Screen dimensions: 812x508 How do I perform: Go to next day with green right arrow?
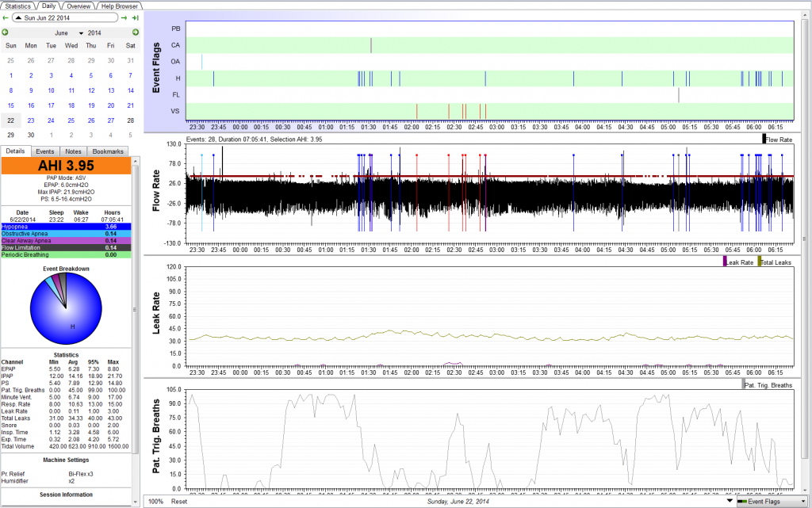click(x=125, y=17)
